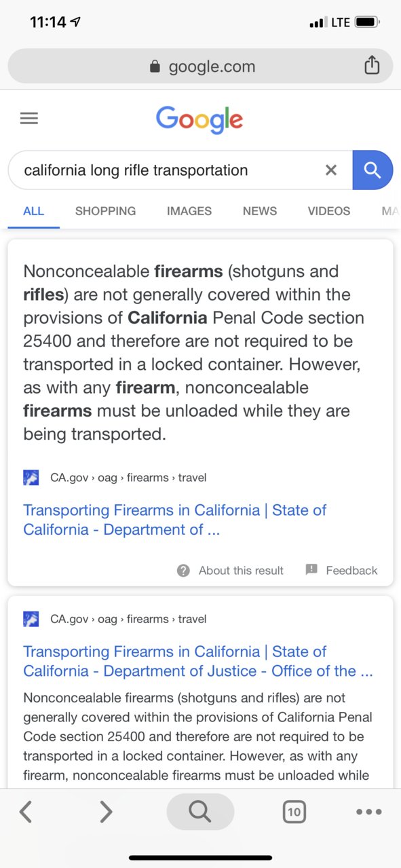The height and width of the screenshot is (868, 401).
Task: Go back with the browser back arrow
Action: pos(26,811)
